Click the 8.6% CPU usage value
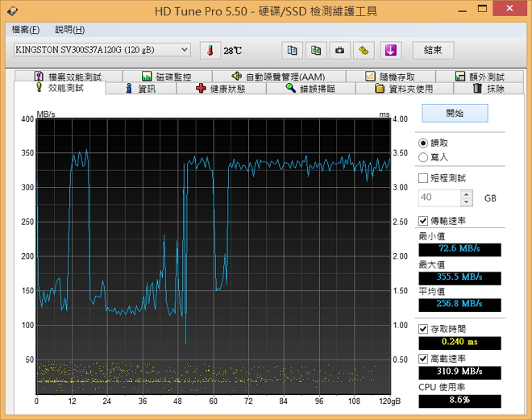Image resolution: width=532 pixels, height=420 pixels. 459,401
